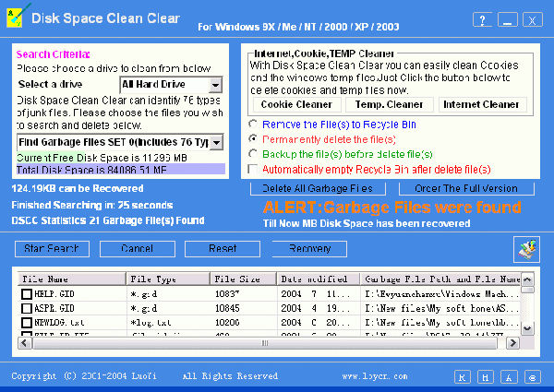This screenshot has width=554, height=392.
Task: Expand the Find Garbage Files SET dropdown
Action: point(217,143)
